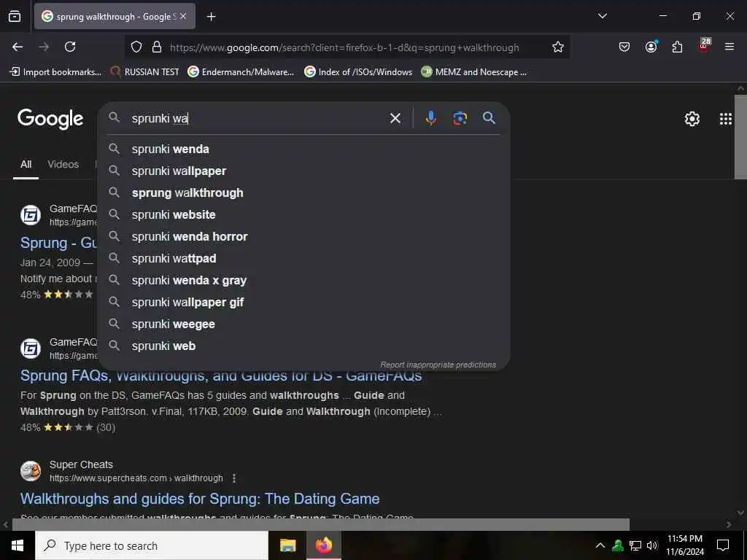Open the Pocket save icon
Screen dimensions: 747x560
coord(624,47)
